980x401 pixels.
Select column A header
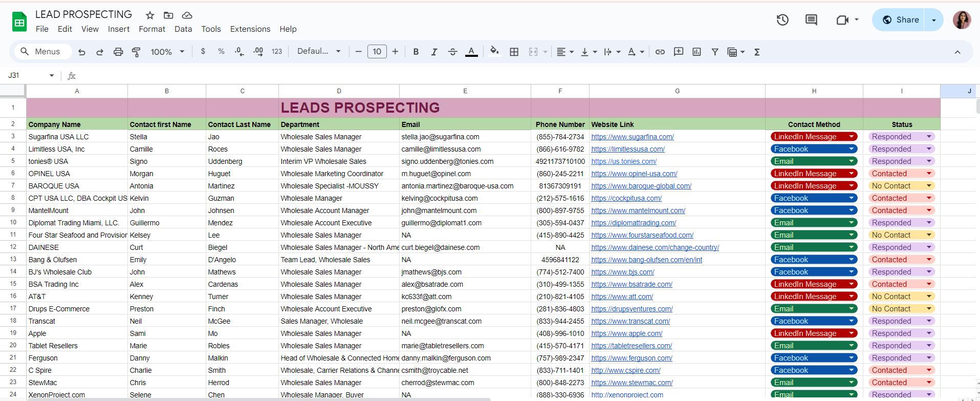(77, 91)
